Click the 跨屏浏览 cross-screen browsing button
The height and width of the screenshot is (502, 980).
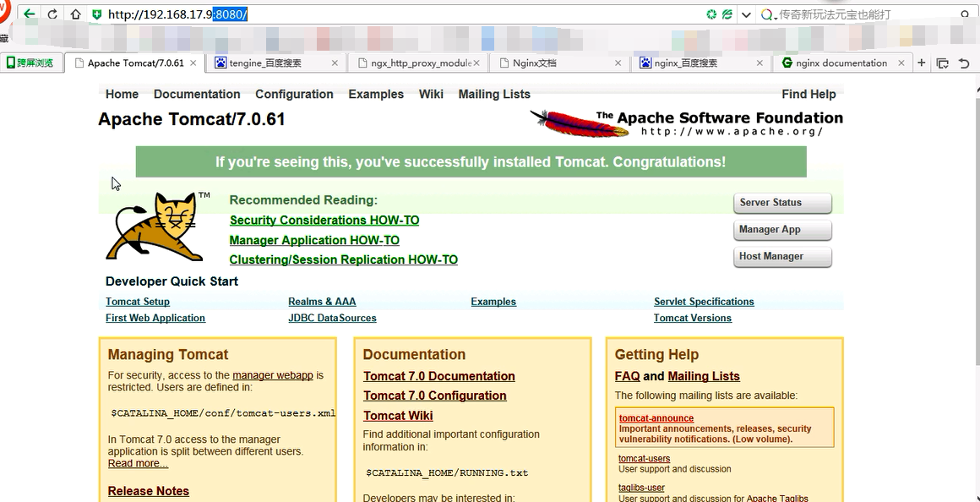click(x=30, y=63)
